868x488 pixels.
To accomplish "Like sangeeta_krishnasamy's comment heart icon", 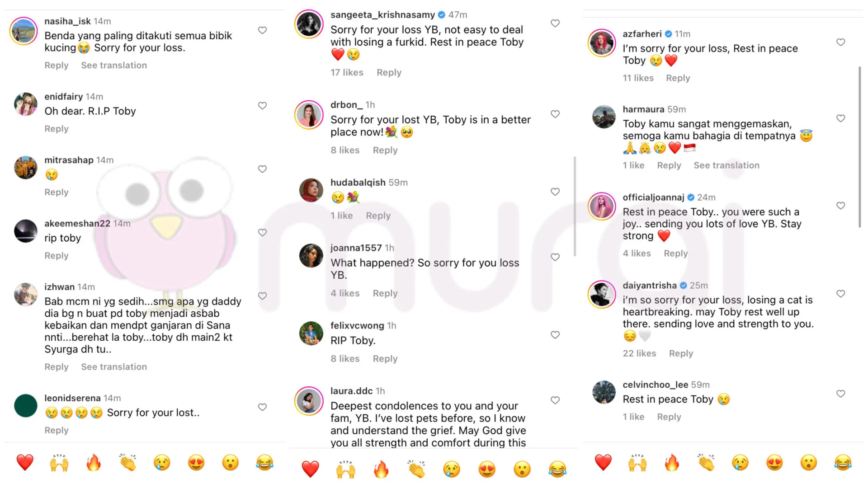I will point(555,23).
